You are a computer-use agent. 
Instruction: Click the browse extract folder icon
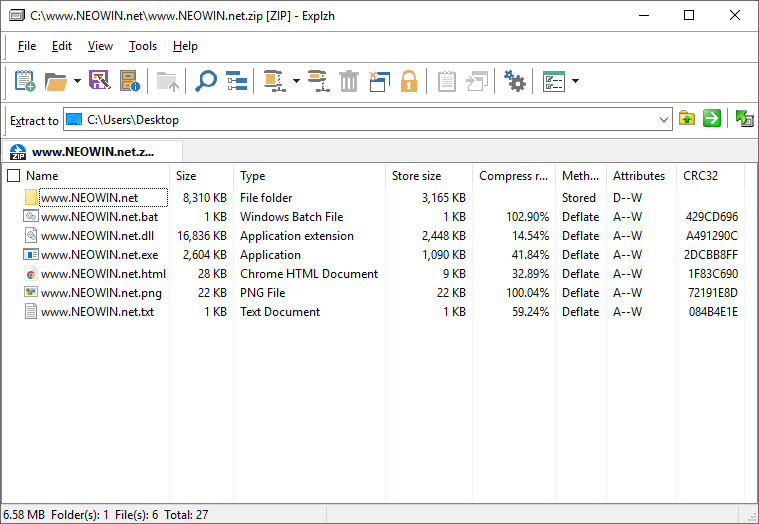coord(687,119)
